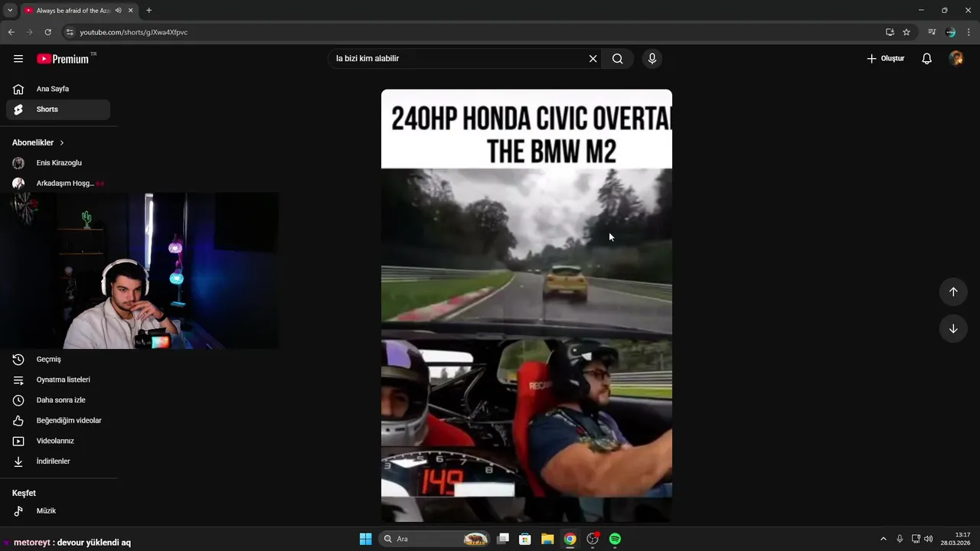
Task: Open Müzik under Keşfet
Action: pos(58,511)
